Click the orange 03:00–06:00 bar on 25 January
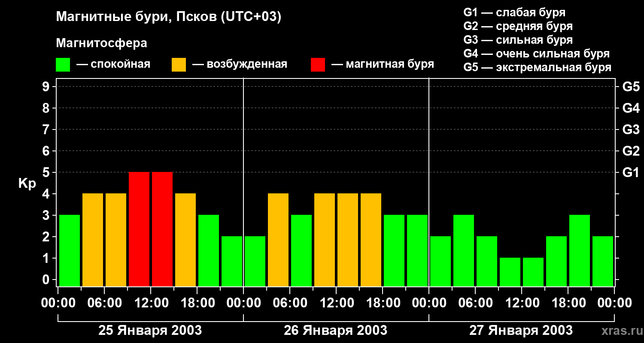The height and width of the screenshot is (343, 644). [93, 240]
